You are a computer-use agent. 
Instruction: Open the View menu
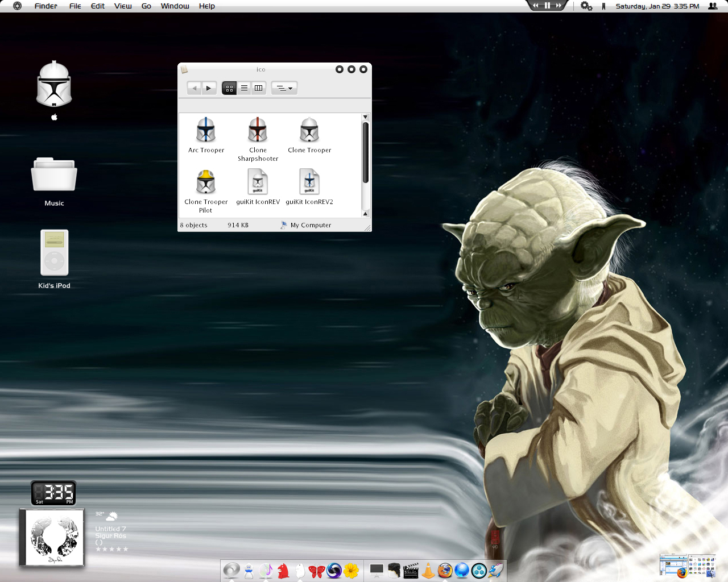(123, 6)
